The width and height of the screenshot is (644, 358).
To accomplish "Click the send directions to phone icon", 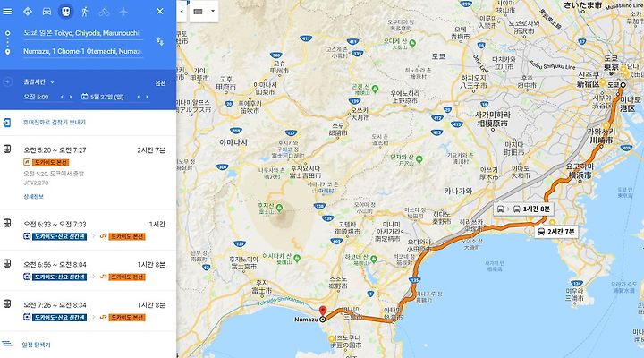I will 7,123.
